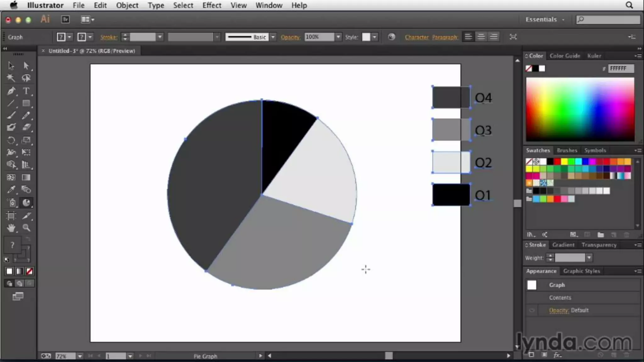
Task: Toggle visibility eye next to Opacity Default
Action: pos(532,310)
